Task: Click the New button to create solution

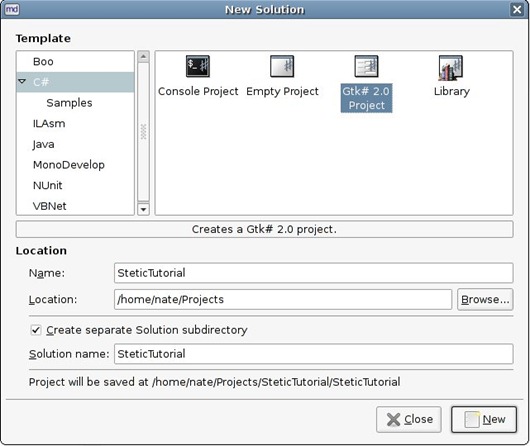Action: click(484, 419)
